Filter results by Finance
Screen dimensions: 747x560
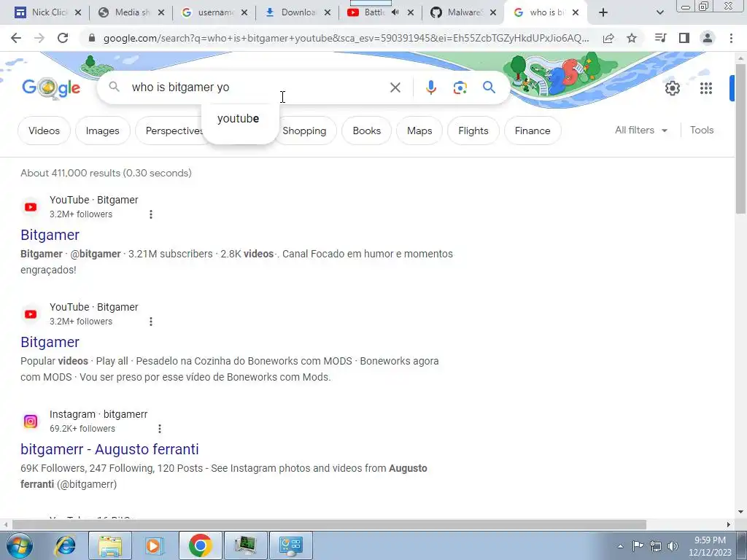532,131
